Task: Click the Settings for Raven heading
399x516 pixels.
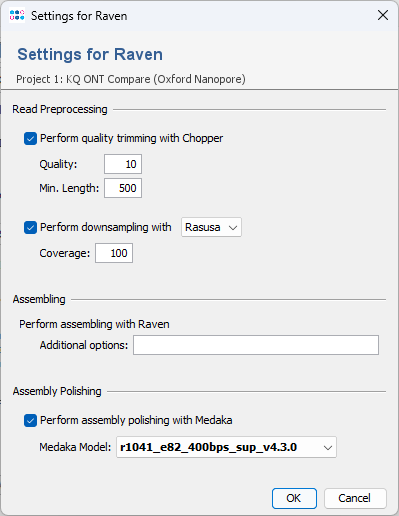Action: click(x=90, y=54)
